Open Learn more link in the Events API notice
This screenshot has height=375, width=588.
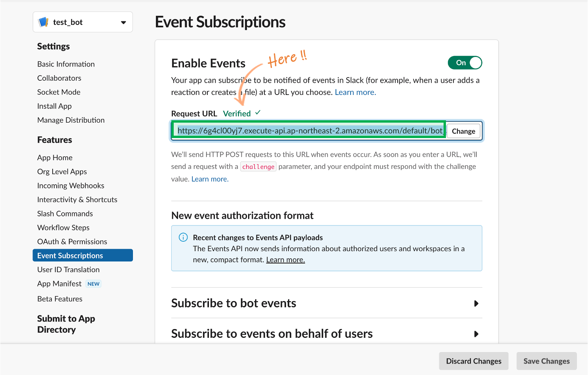pos(285,260)
